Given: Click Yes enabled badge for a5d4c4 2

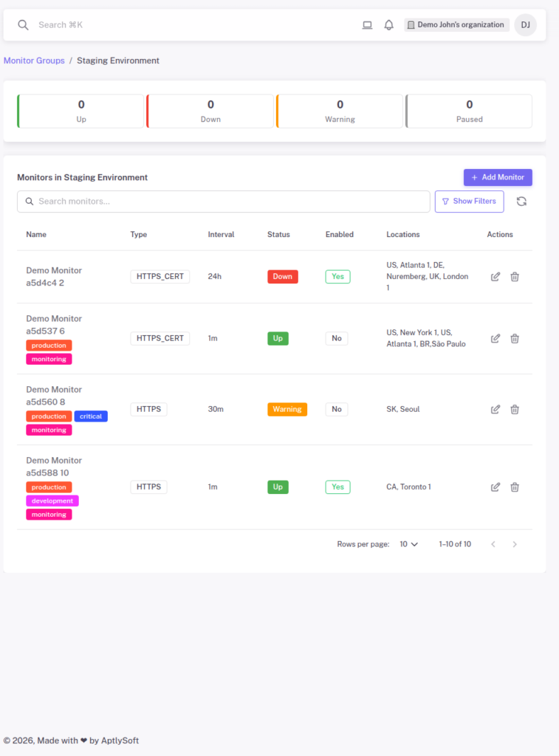Looking at the screenshot, I should pos(337,277).
